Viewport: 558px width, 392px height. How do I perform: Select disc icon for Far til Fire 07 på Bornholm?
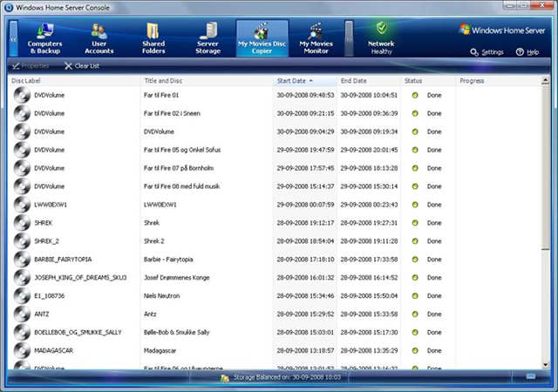(x=22, y=168)
